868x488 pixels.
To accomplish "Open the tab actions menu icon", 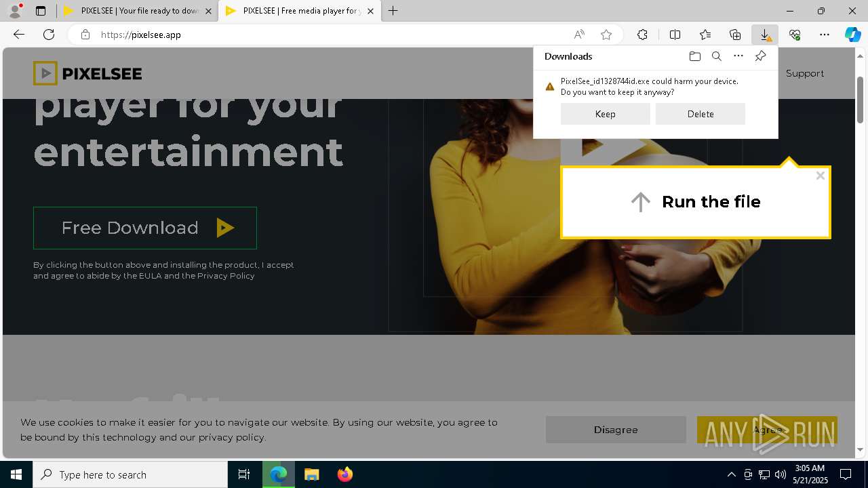I will coord(41,11).
